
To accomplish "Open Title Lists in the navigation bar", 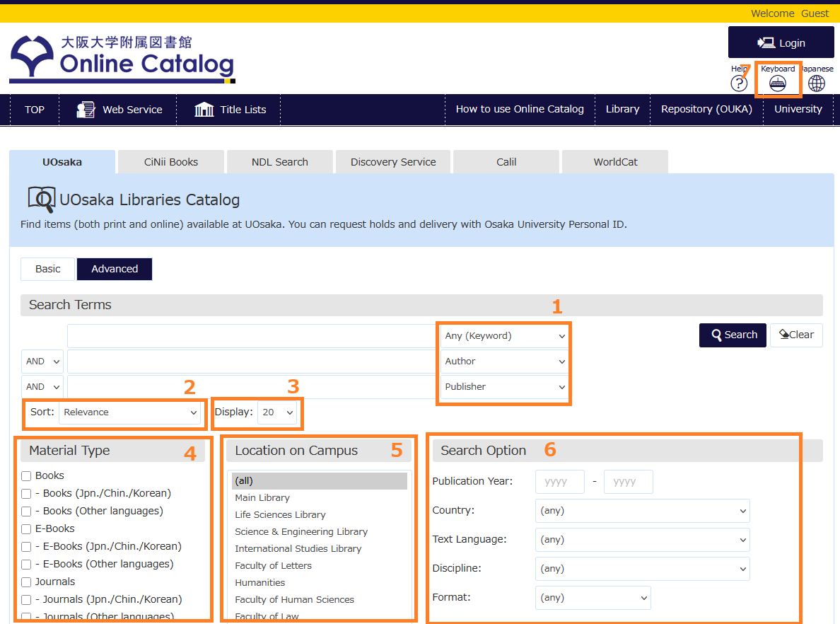I will coord(231,110).
